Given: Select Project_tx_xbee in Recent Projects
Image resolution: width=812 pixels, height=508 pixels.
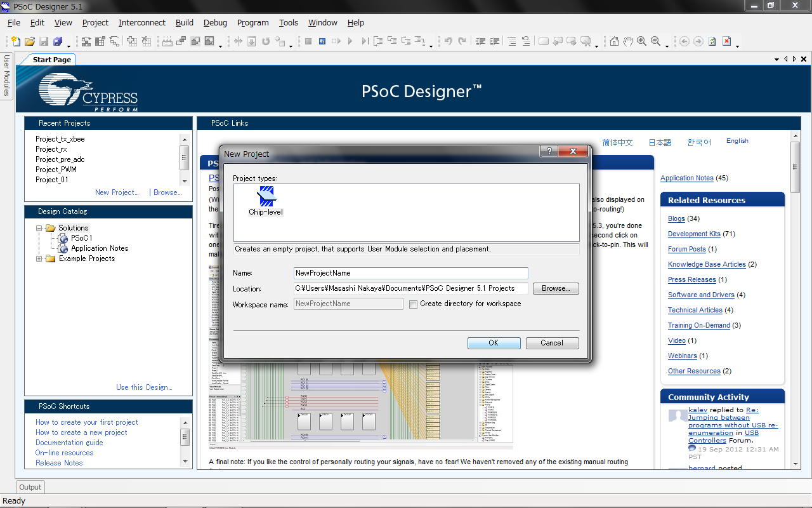Looking at the screenshot, I should [60, 139].
